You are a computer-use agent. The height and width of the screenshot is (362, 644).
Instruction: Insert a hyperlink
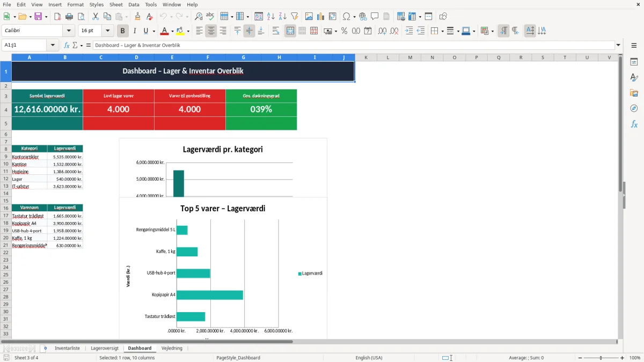click(363, 17)
